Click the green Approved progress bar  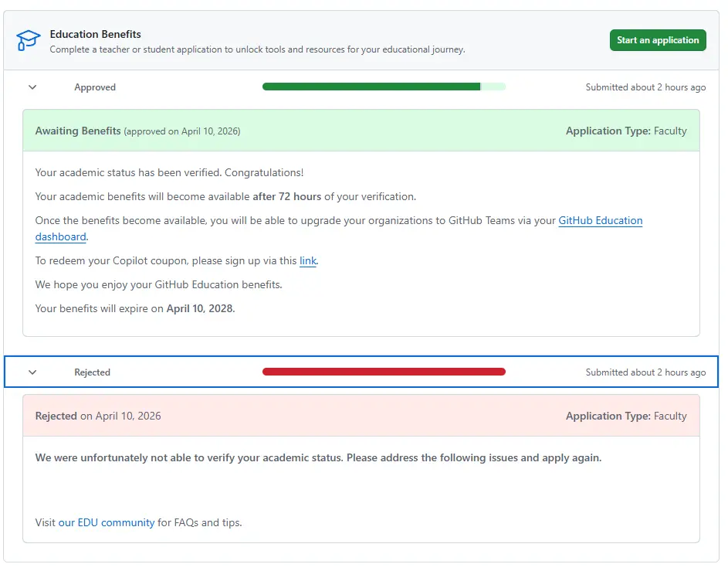point(384,87)
